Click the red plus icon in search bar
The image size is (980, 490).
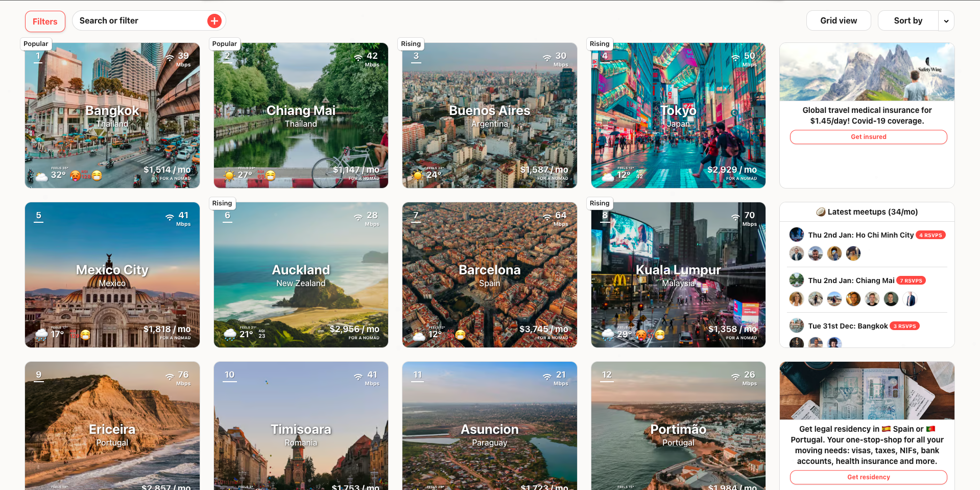214,21
